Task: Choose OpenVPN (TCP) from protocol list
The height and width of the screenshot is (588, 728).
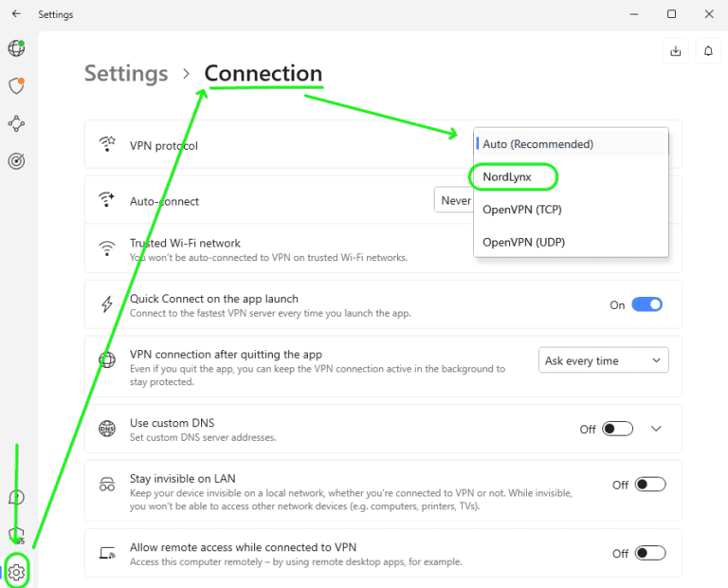Action: pos(523,209)
